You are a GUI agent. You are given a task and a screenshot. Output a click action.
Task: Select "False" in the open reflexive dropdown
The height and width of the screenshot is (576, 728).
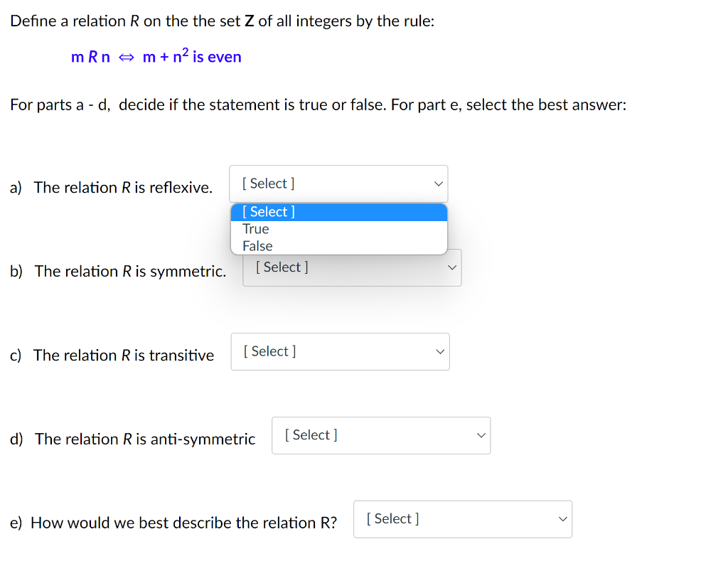[x=256, y=245]
